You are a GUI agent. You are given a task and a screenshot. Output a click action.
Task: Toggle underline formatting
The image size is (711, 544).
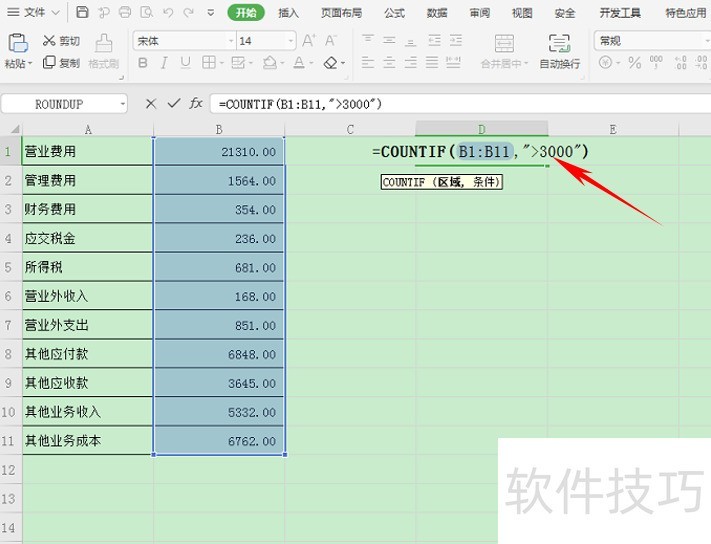tap(185, 63)
